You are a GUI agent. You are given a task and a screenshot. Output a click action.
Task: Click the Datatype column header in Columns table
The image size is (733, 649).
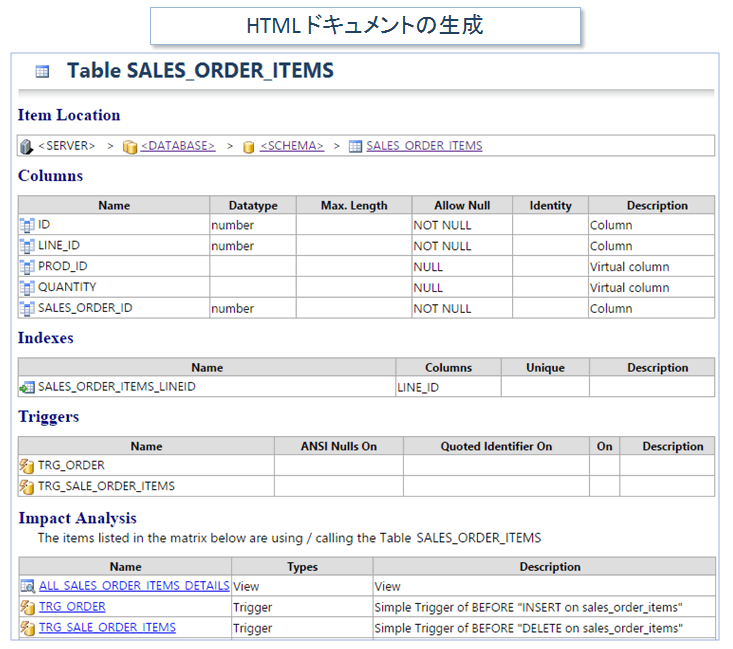click(x=252, y=205)
